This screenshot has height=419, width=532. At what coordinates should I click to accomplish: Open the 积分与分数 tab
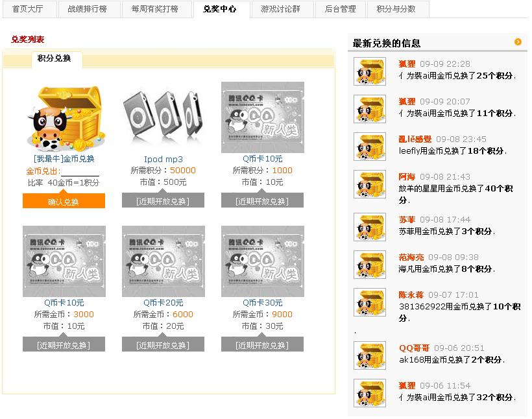pos(398,9)
